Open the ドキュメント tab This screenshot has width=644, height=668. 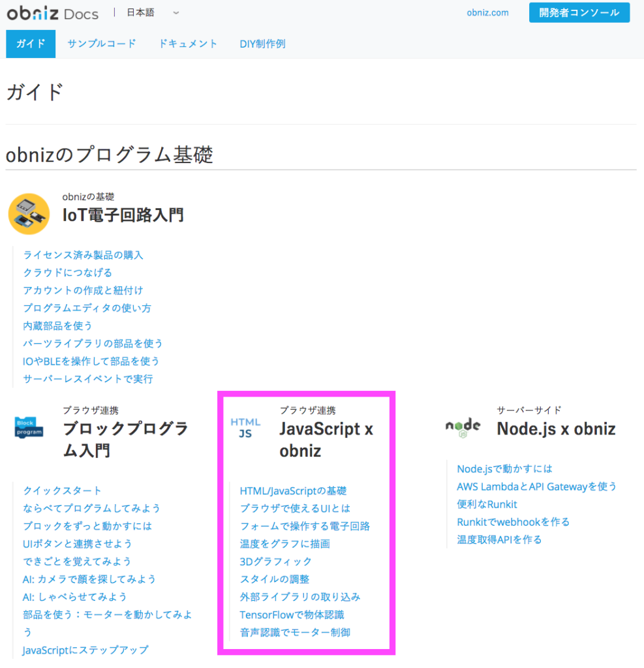(x=188, y=44)
